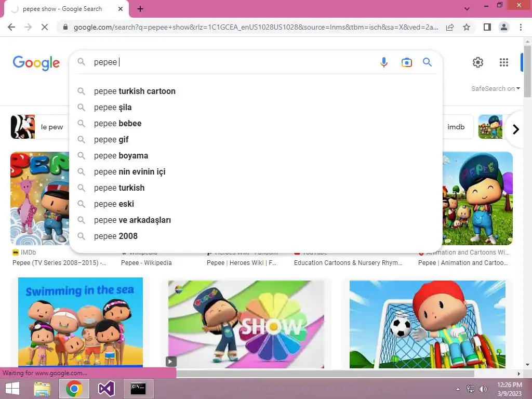
Task: Click the voice search microphone icon
Action: (384, 62)
